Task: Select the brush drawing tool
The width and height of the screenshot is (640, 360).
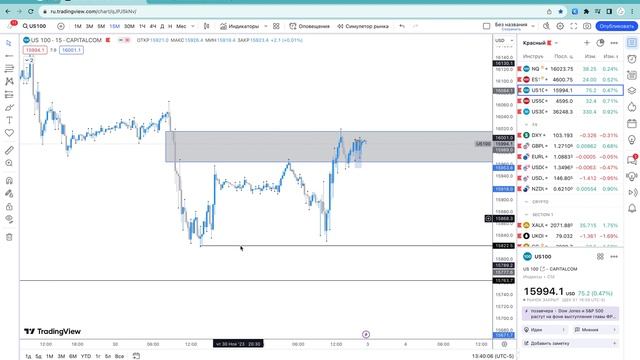Action: (x=9, y=108)
